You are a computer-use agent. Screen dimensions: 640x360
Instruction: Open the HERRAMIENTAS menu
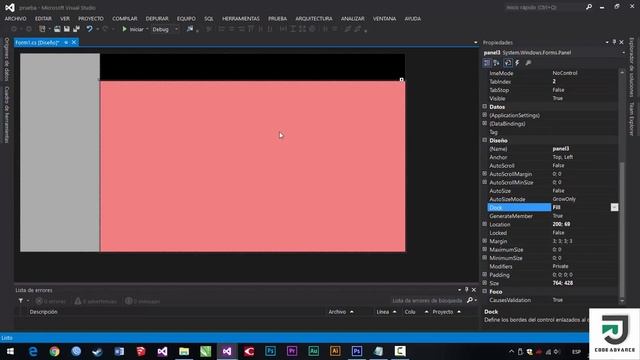coord(241,18)
